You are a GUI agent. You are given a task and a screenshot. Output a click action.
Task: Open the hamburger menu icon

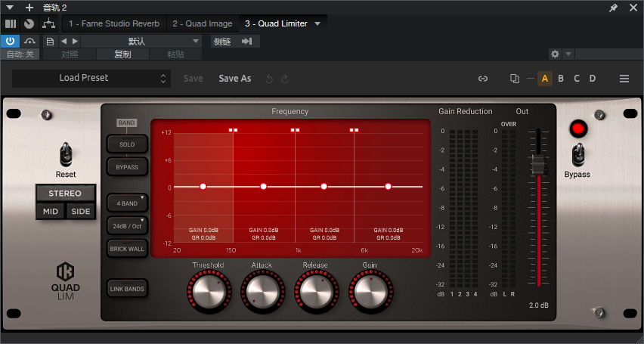tap(624, 79)
